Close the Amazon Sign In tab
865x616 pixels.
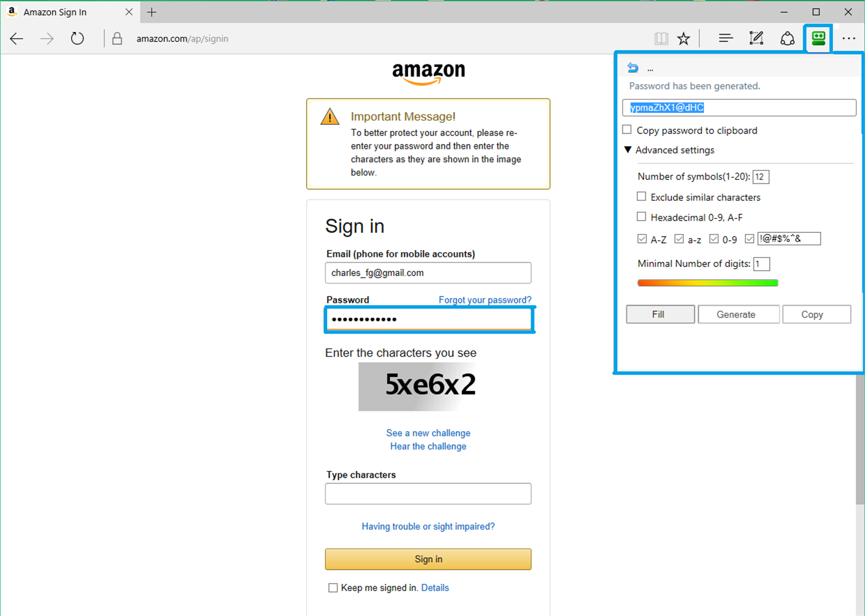click(129, 12)
